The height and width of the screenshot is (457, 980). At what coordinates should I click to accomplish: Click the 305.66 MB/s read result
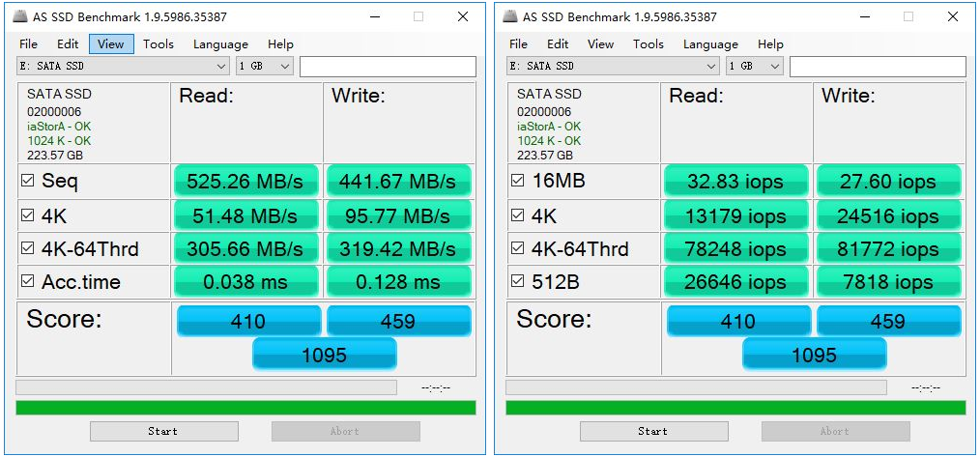click(246, 249)
